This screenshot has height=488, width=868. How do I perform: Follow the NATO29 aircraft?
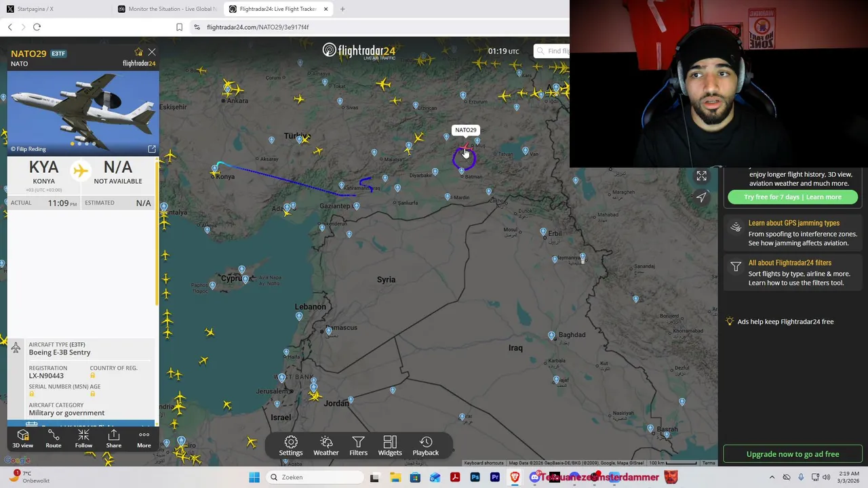[83, 439]
